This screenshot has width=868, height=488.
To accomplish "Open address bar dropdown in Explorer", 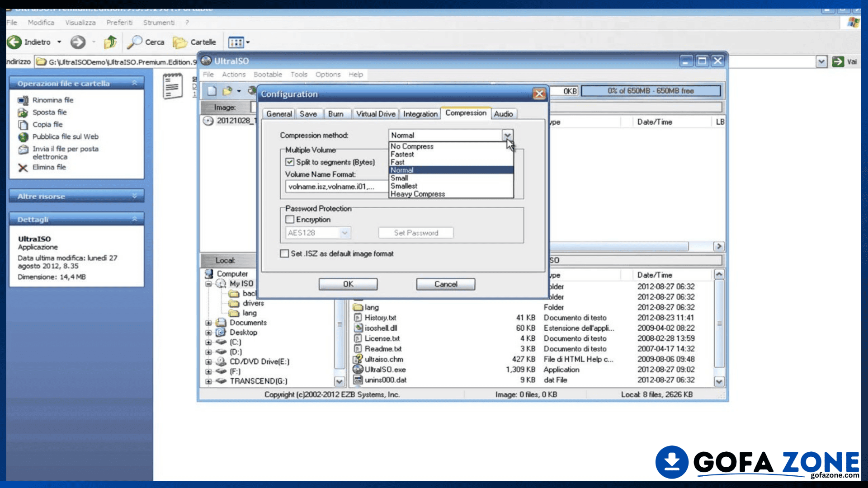I will 821,61.
